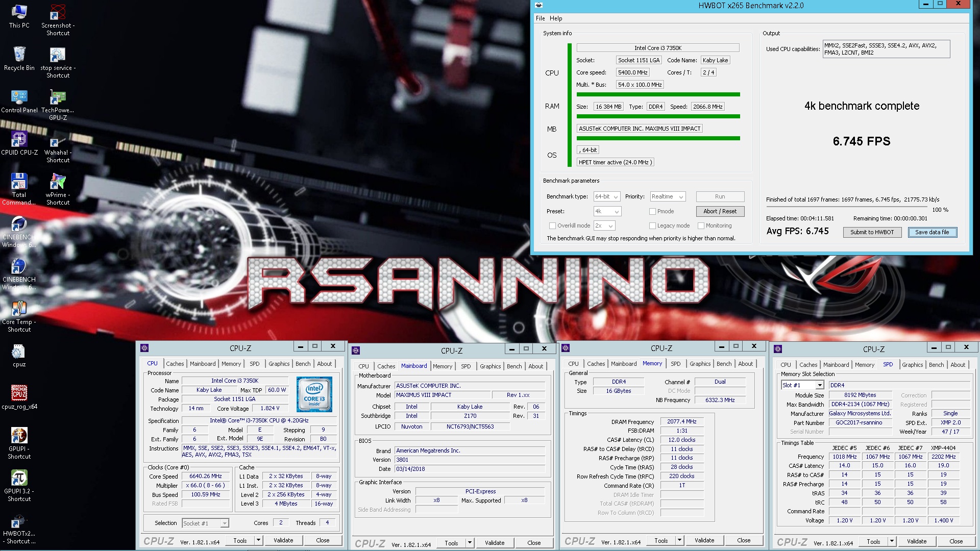Toggle the Monitoring checkbox
Viewport: 980px width, 551px height.
(x=701, y=226)
